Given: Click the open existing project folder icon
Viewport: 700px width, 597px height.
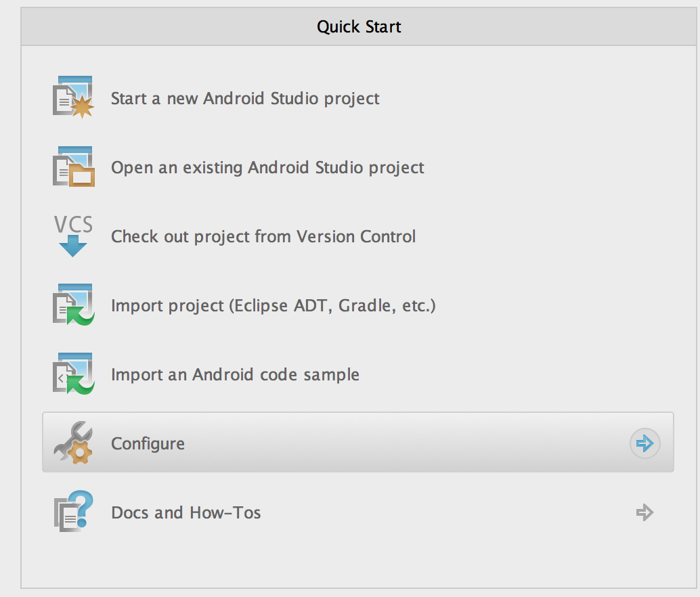Looking at the screenshot, I should 73,167.
